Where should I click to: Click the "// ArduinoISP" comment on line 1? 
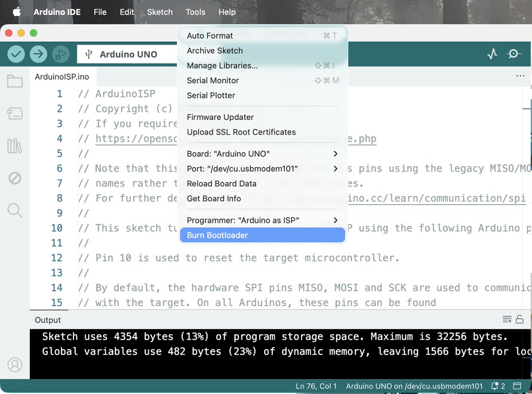pos(117,94)
